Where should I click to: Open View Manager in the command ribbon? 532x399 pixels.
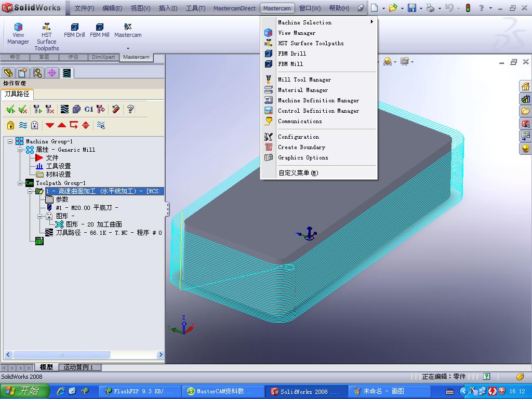[18, 34]
